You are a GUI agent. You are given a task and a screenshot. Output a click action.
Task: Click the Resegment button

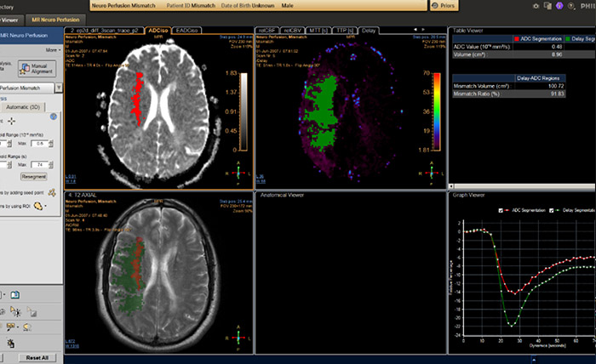[x=33, y=177]
